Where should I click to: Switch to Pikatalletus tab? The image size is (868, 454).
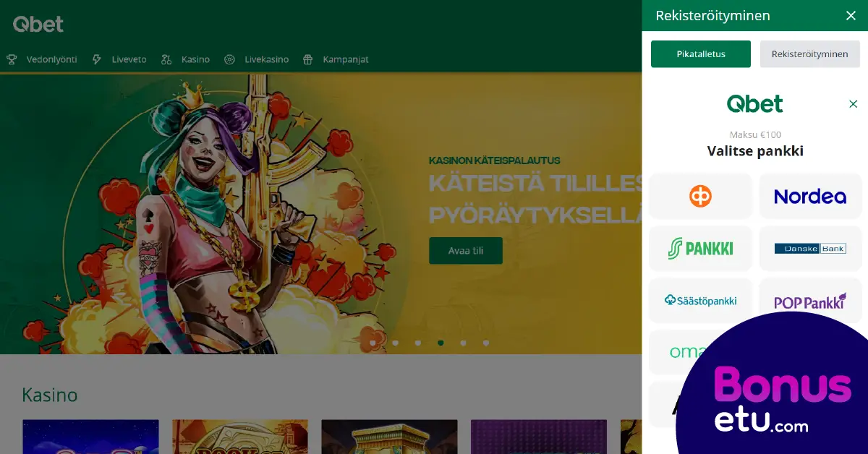701,54
